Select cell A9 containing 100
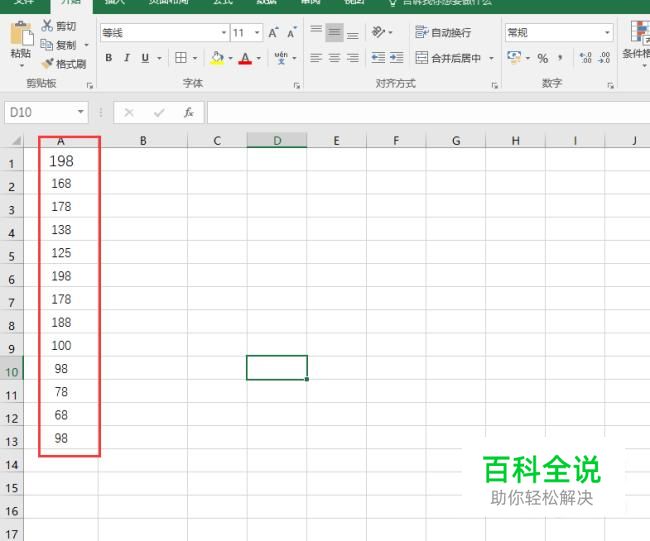This screenshot has height=541, width=650. click(x=61, y=345)
